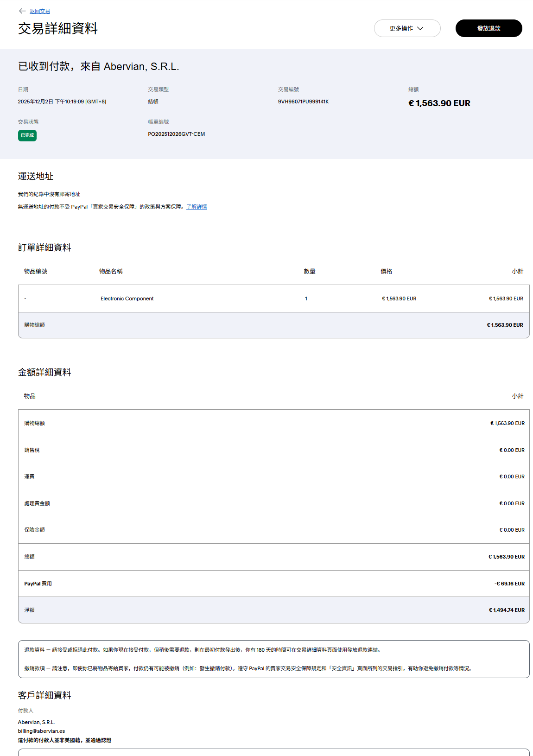Click the large €1,563.90 EUR total

439,103
